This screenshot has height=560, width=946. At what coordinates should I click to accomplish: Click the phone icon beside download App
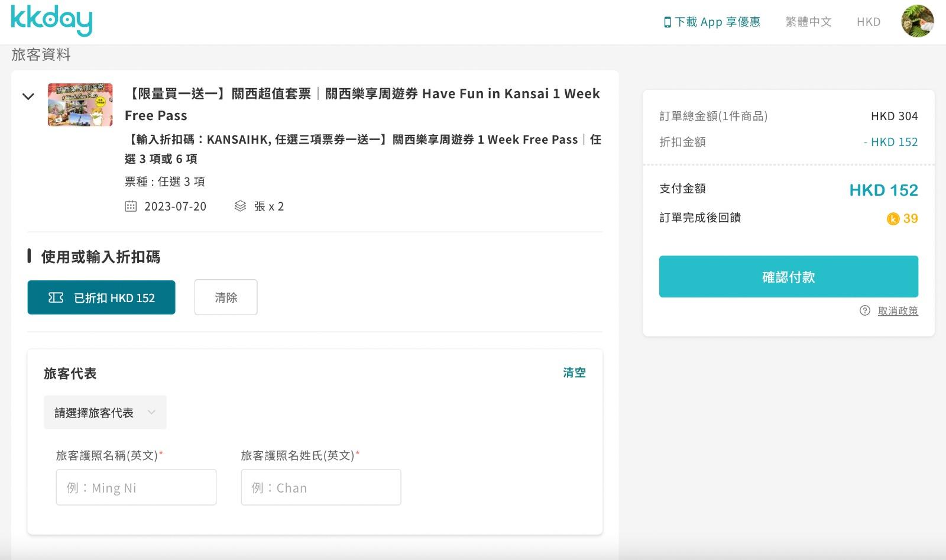click(x=667, y=22)
